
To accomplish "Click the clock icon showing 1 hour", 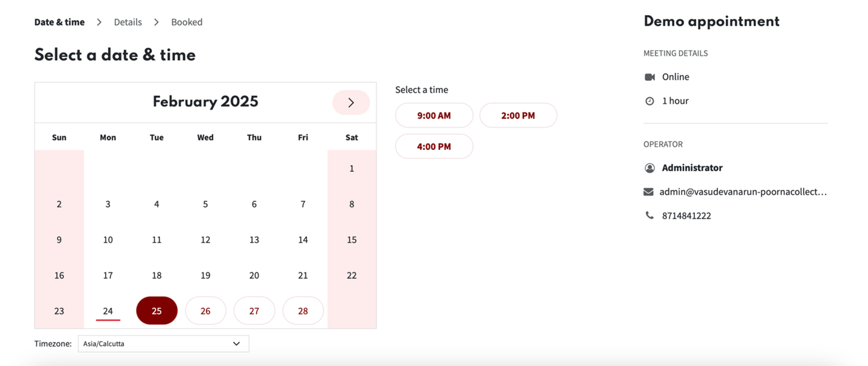I will pos(649,101).
